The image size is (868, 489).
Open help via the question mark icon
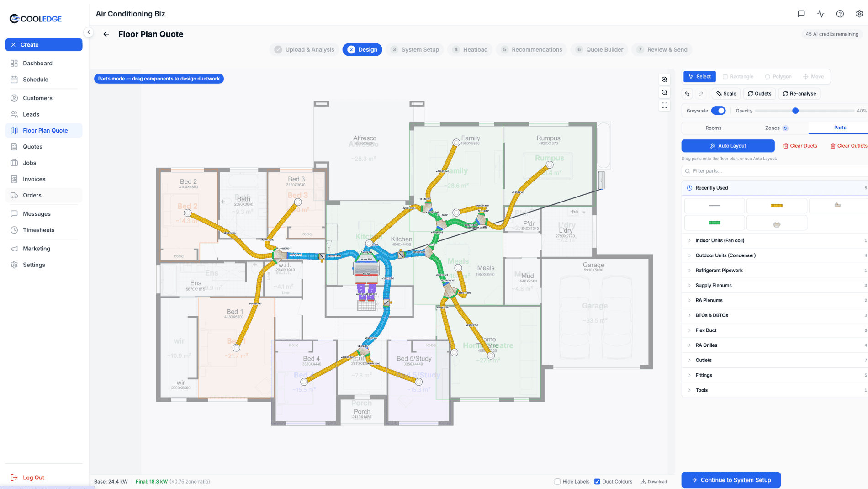pyautogui.click(x=840, y=14)
